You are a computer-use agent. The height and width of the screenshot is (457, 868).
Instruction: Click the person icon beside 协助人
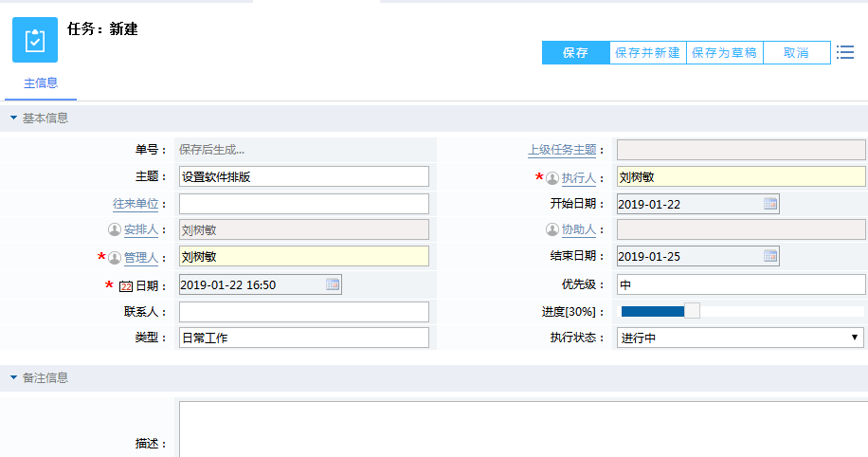tap(552, 229)
